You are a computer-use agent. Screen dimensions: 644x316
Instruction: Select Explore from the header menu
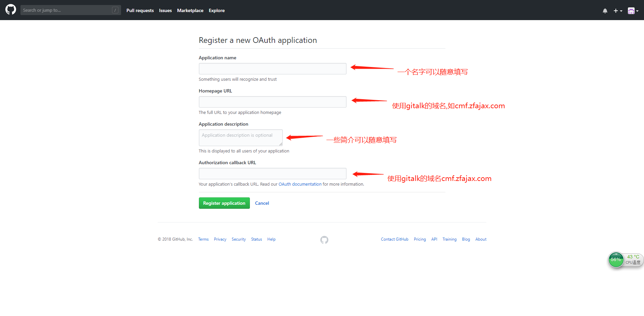[216, 11]
